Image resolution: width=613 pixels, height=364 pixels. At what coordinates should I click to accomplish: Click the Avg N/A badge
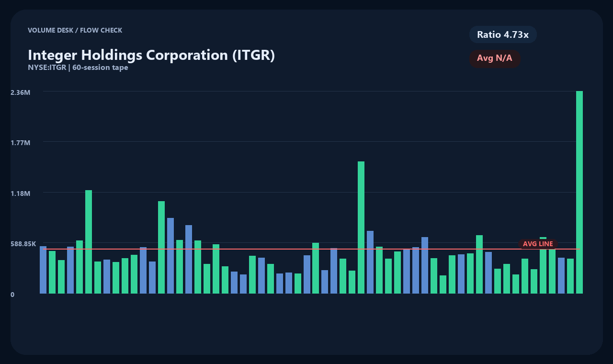[495, 58]
